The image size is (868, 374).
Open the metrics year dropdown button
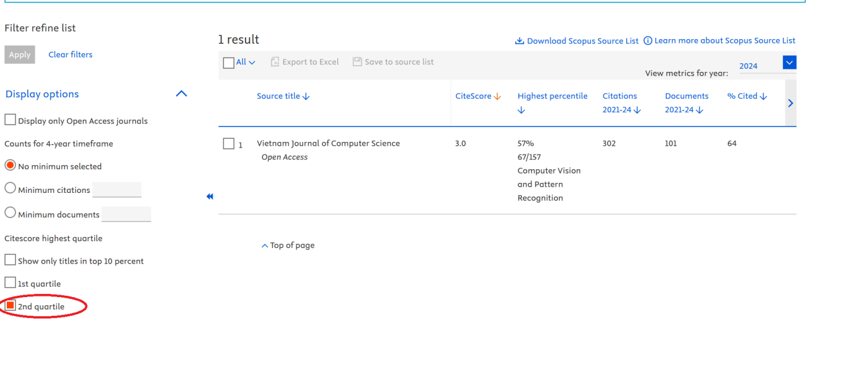tap(790, 62)
